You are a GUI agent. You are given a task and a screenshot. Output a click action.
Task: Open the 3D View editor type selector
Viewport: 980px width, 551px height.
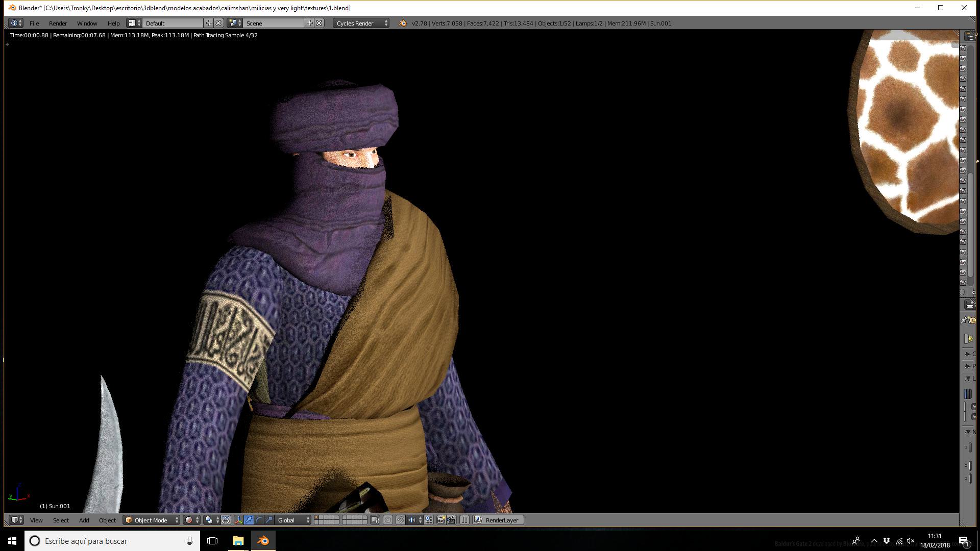16,520
